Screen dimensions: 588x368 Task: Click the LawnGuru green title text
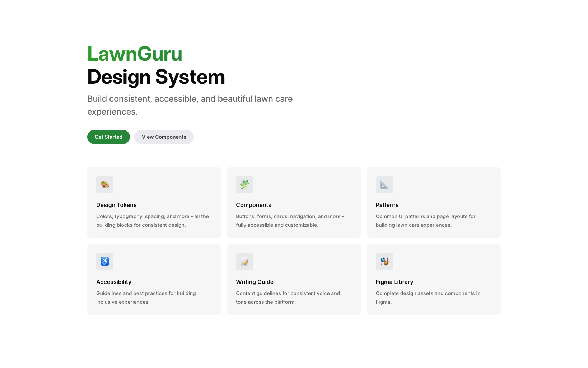coord(135,54)
